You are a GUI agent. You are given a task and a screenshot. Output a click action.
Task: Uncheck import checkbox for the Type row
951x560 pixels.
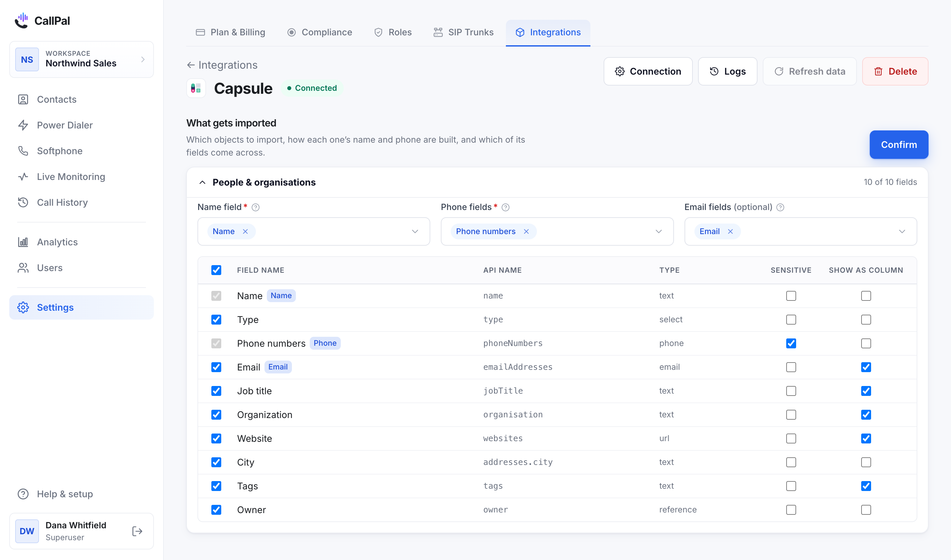click(x=216, y=320)
